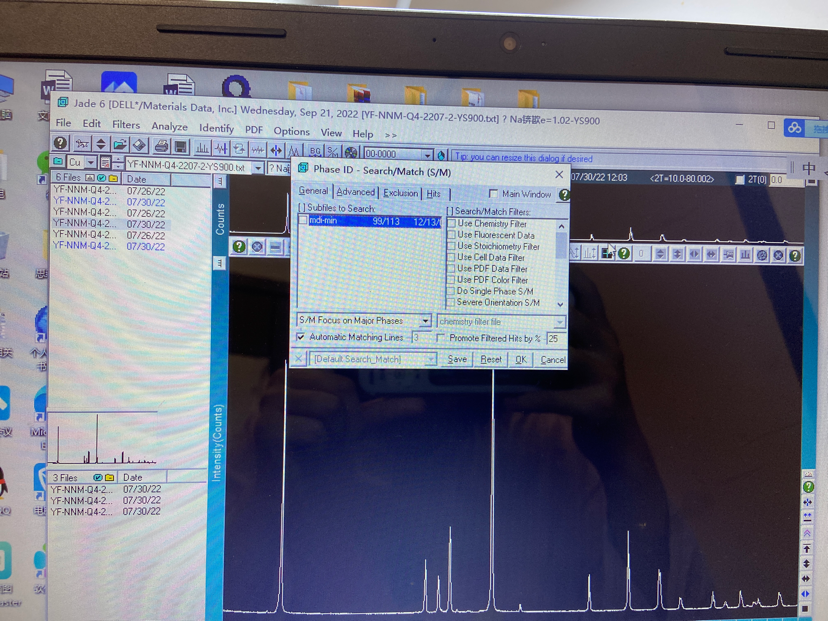Click the green help icon on right vertical strip
The image size is (828, 621).
(x=807, y=486)
